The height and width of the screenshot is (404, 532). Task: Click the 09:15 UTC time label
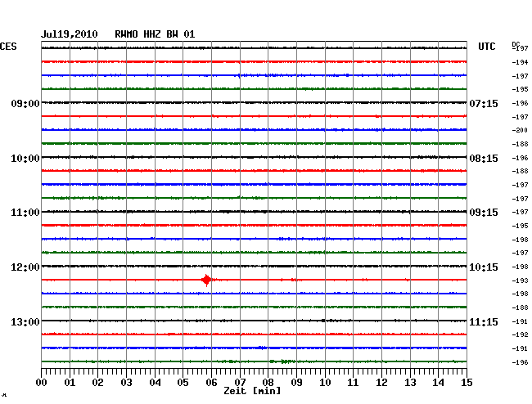[x=484, y=213]
